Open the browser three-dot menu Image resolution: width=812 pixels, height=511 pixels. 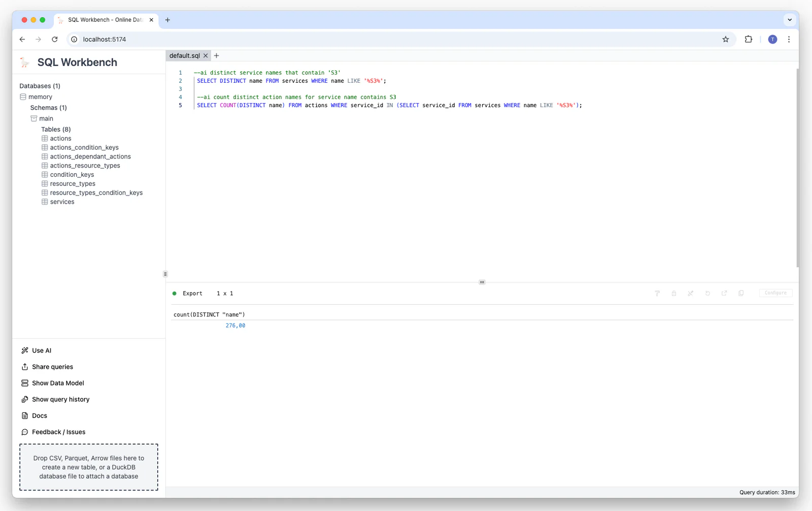[x=789, y=39]
